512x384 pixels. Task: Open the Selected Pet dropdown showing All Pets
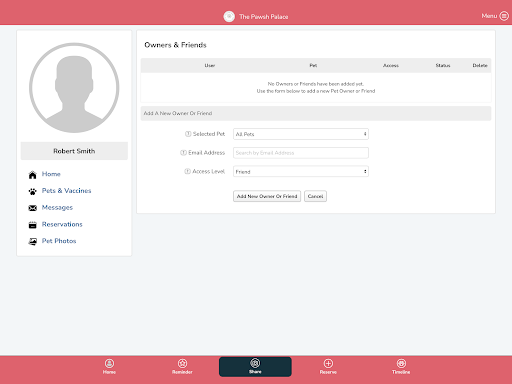tap(301, 134)
